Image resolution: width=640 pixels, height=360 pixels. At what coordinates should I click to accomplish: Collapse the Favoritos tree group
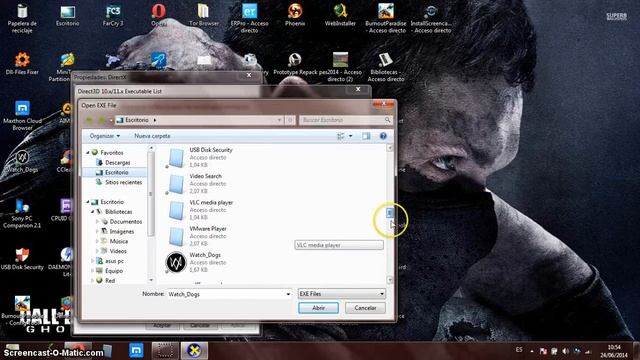88,152
